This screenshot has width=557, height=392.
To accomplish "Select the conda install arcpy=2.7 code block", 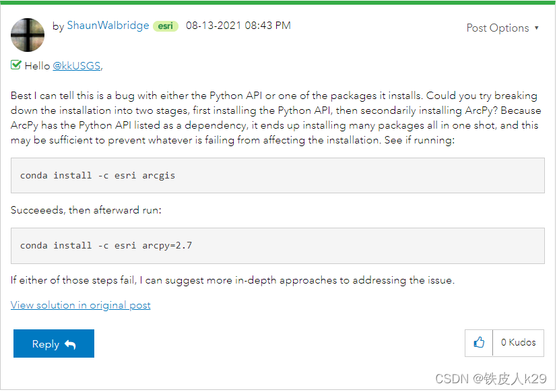I will tap(278, 245).
